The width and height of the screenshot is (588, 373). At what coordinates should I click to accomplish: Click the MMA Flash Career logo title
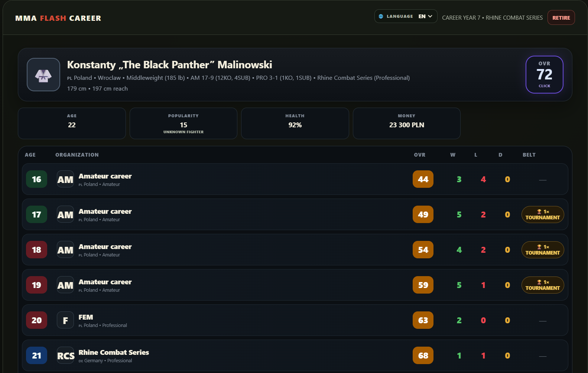click(58, 18)
